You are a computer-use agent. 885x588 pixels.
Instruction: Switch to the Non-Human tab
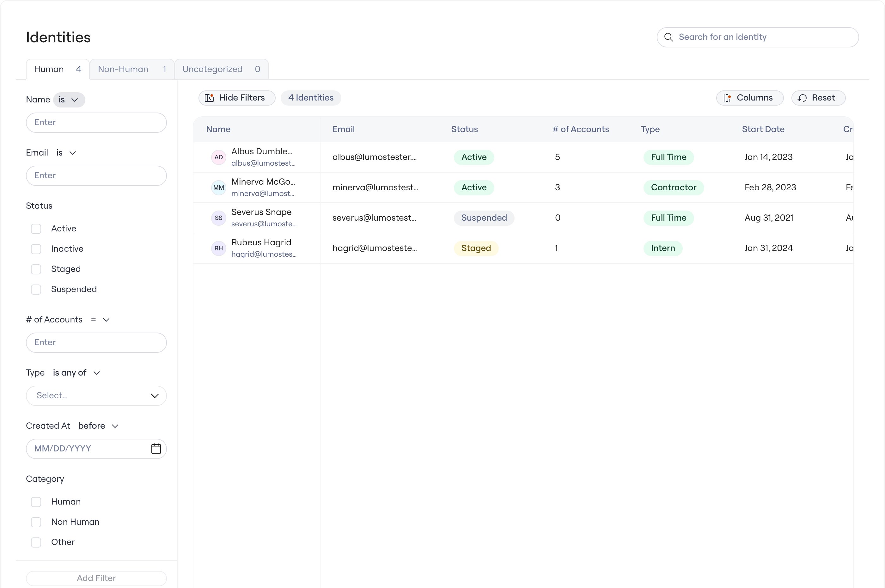pyautogui.click(x=132, y=69)
